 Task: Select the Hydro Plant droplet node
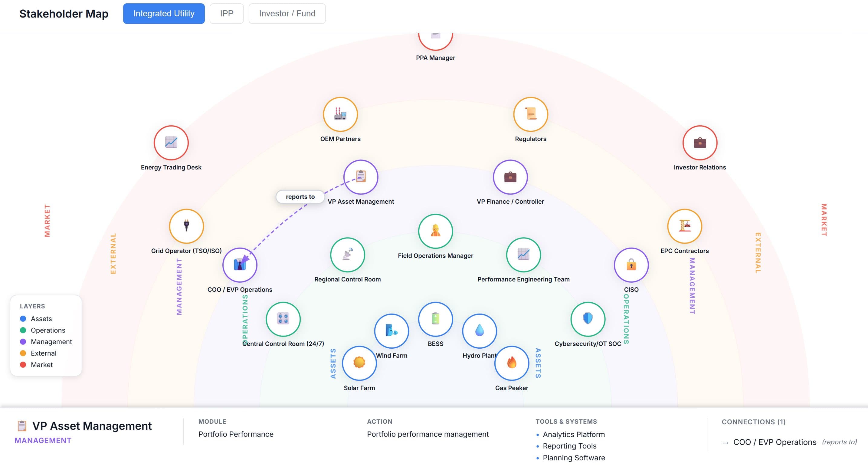(x=480, y=331)
